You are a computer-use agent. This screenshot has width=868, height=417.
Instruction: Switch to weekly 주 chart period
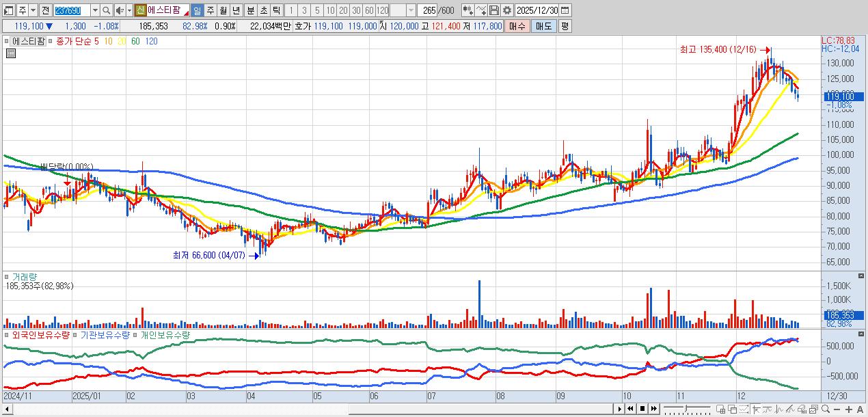[x=210, y=10]
